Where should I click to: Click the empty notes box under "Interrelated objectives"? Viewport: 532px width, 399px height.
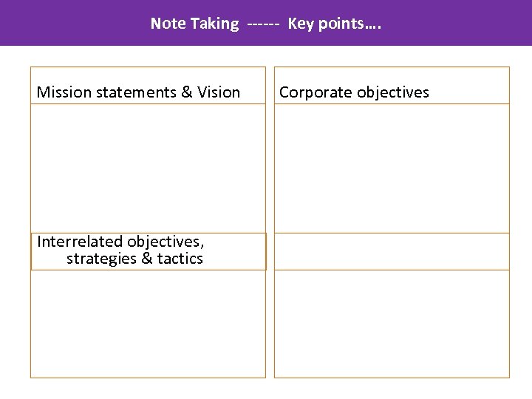pos(148,324)
